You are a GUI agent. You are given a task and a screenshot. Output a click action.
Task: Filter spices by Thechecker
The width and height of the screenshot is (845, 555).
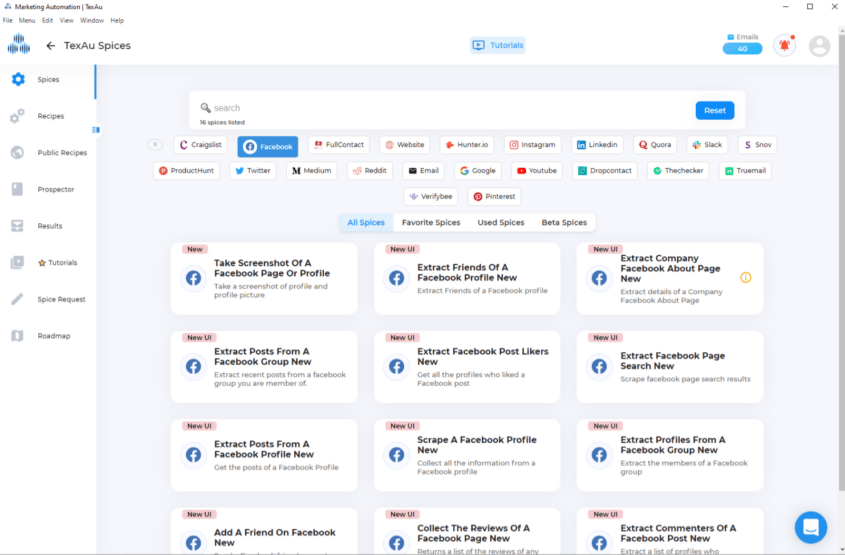point(678,170)
